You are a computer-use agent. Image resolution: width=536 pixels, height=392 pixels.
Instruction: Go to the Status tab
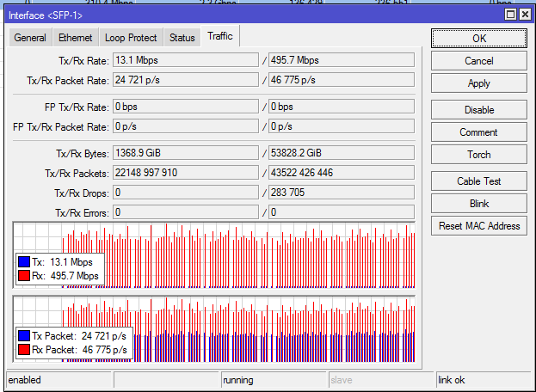[182, 38]
